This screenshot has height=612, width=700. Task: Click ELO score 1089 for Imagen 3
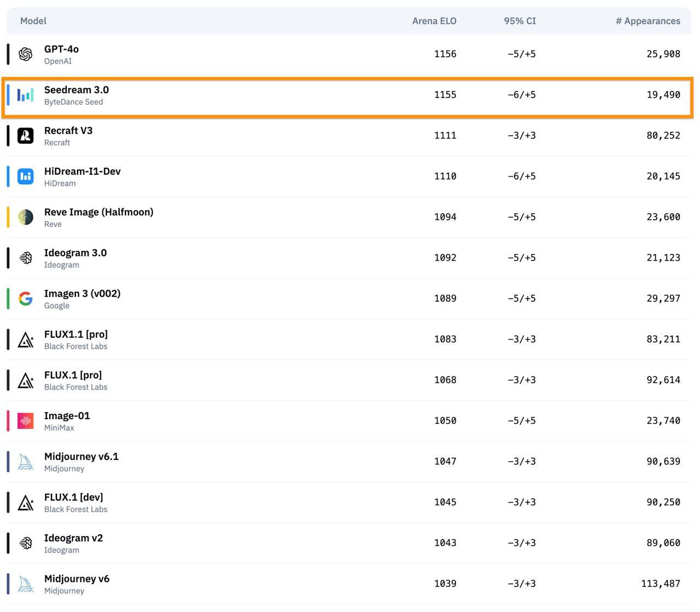pos(445,298)
